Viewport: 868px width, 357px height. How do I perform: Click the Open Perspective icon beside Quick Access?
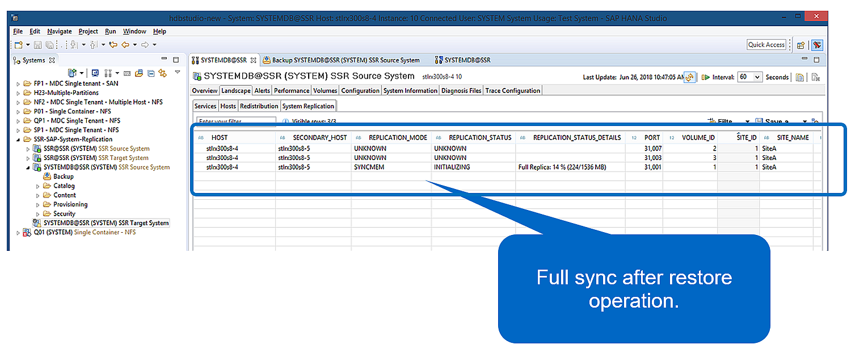(801, 45)
